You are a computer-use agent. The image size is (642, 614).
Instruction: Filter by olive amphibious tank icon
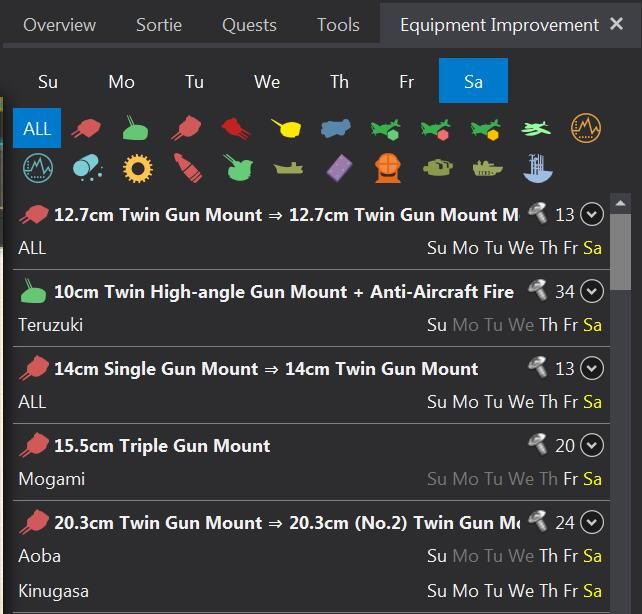point(488,168)
